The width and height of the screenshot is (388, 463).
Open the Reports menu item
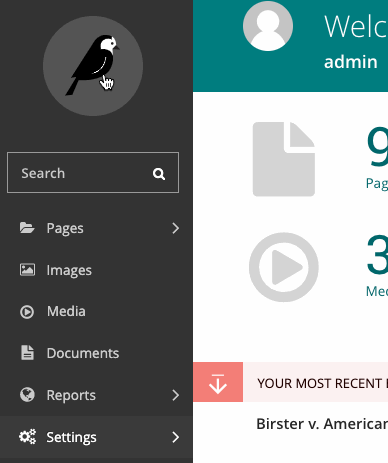pyautogui.click(x=96, y=395)
